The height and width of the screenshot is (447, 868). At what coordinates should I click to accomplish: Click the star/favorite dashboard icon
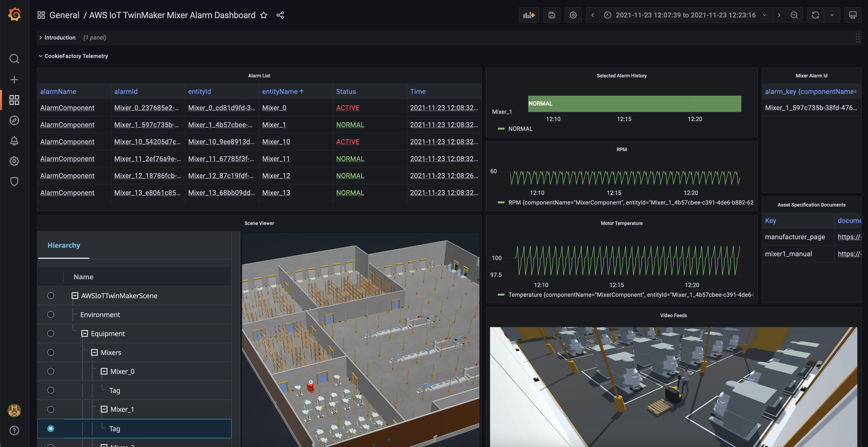[263, 15]
